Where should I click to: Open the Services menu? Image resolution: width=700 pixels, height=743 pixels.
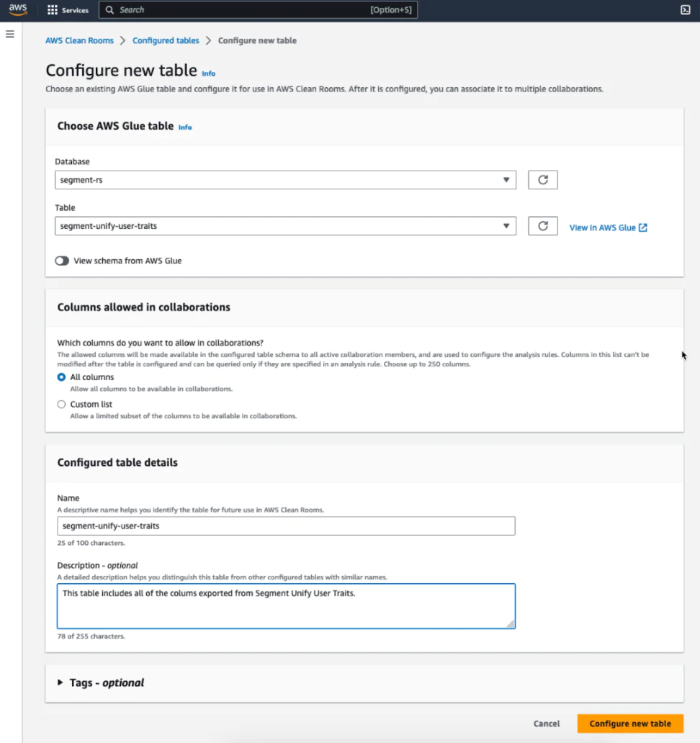68,10
